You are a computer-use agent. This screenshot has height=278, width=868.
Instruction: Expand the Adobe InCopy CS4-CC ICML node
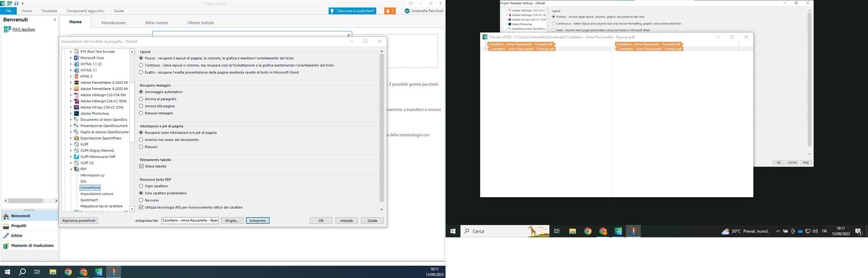tap(71, 107)
